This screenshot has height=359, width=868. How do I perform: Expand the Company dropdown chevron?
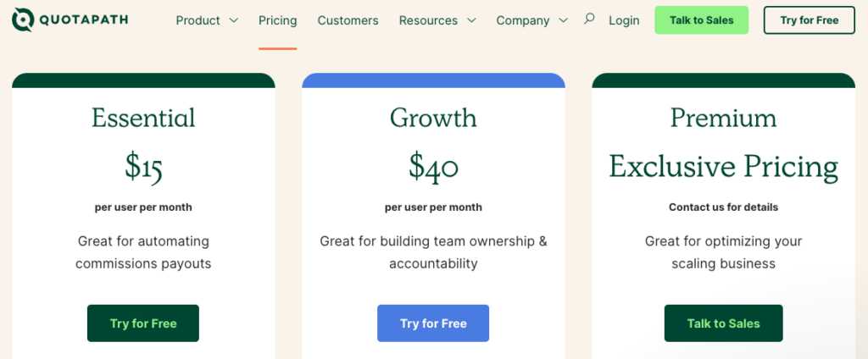pyautogui.click(x=564, y=20)
